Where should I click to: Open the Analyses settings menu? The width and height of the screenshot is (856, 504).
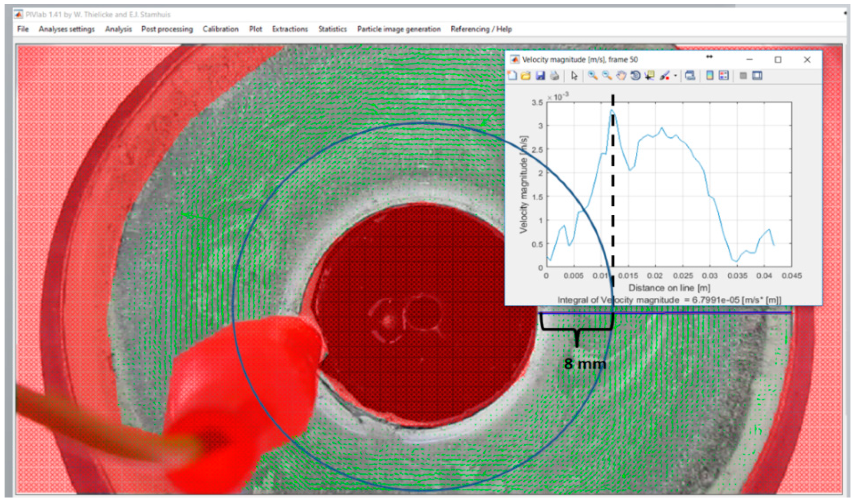[x=67, y=29]
